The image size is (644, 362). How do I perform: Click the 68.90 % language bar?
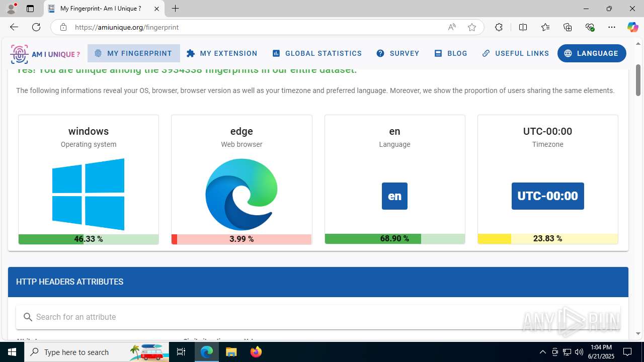coord(394,239)
